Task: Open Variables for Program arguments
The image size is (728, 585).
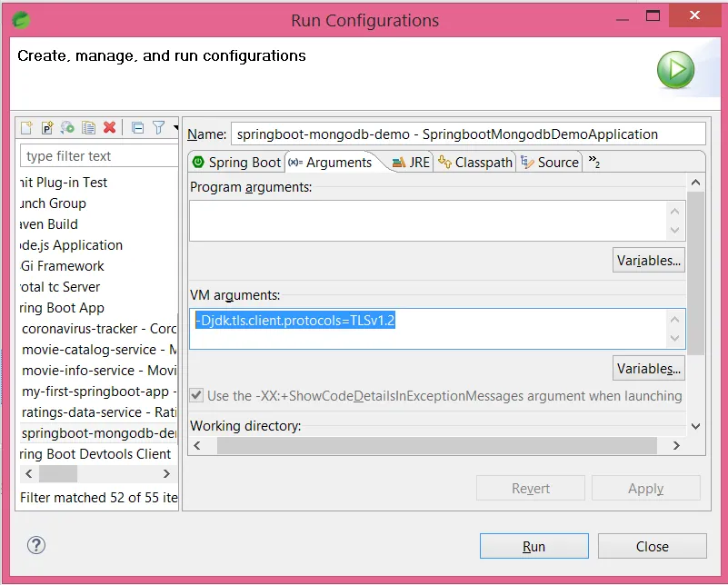Action: coord(649,261)
